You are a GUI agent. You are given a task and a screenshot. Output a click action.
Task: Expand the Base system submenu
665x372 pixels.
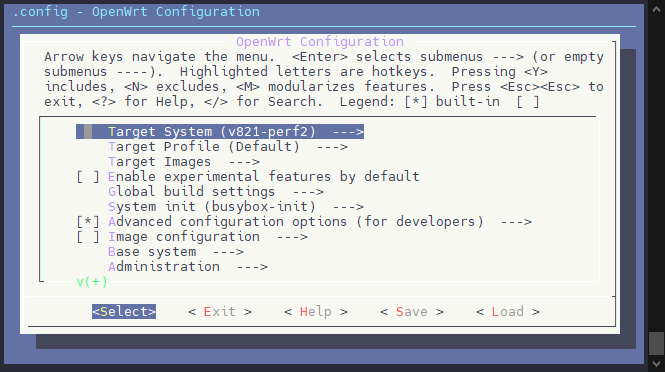(x=176, y=252)
